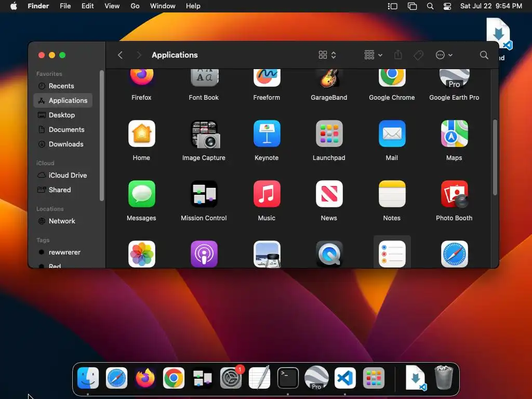Click the Finder window vertical scrollbar

point(495,157)
